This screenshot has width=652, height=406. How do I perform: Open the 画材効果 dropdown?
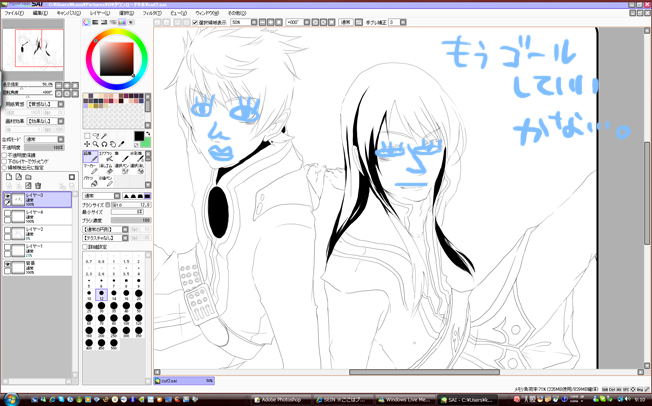tap(46, 121)
